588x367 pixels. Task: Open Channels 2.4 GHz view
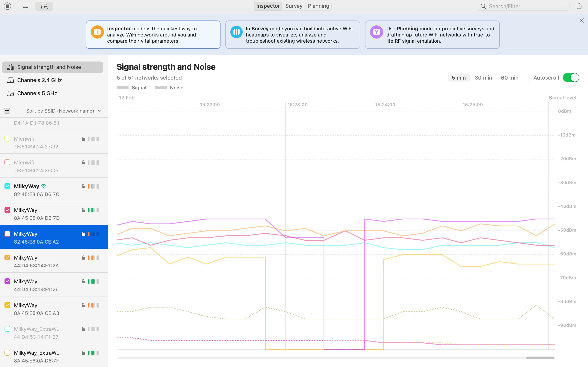[39, 80]
